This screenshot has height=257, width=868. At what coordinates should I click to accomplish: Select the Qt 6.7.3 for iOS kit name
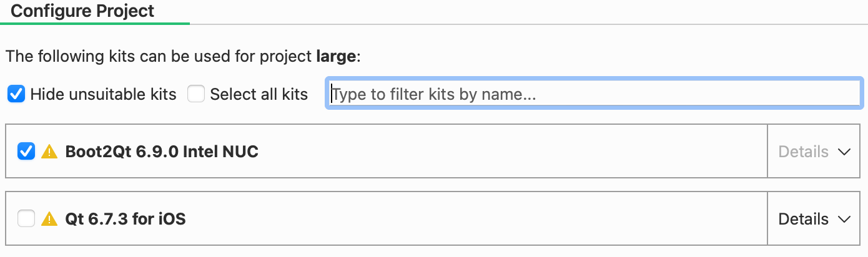click(x=126, y=219)
